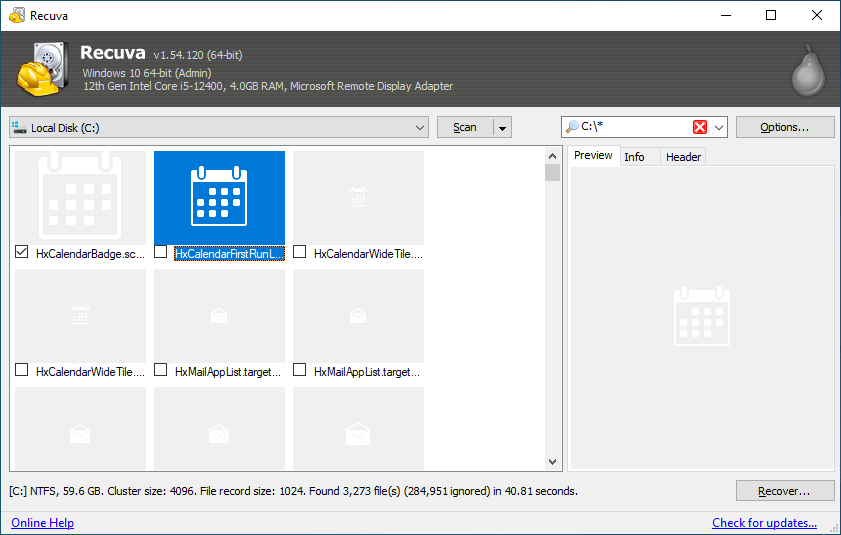Click the file list scrollbar thumb
Screen dimensions: 841x535
552,173
